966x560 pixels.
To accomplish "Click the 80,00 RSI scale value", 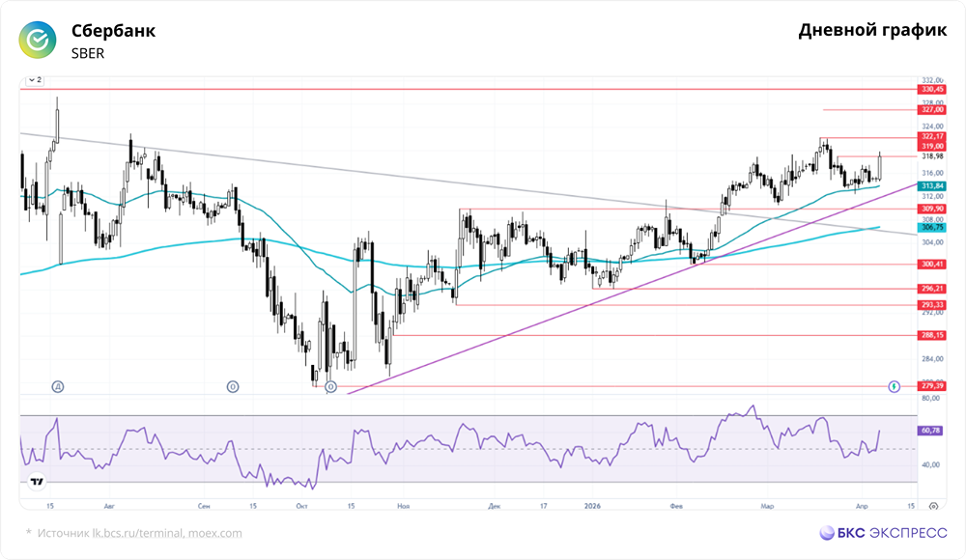I will pos(930,399).
